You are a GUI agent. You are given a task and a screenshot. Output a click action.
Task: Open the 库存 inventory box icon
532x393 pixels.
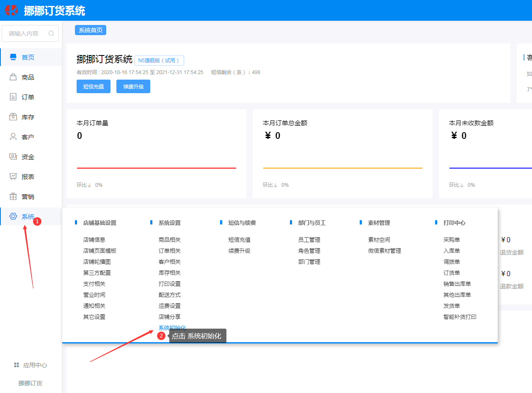click(x=13, y=117)
